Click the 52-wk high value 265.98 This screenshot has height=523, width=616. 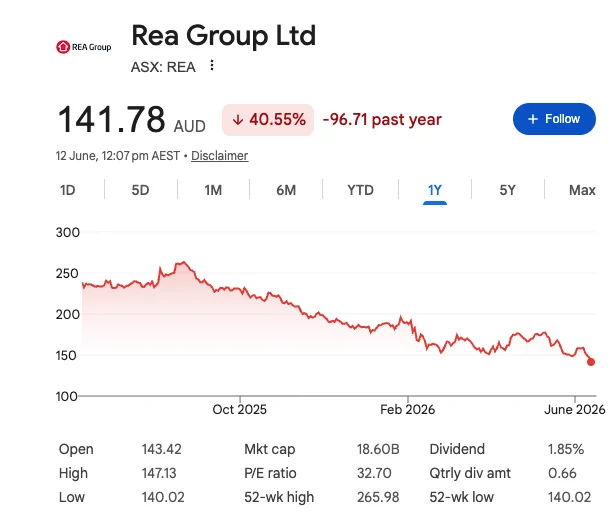(x=378, y=497)
